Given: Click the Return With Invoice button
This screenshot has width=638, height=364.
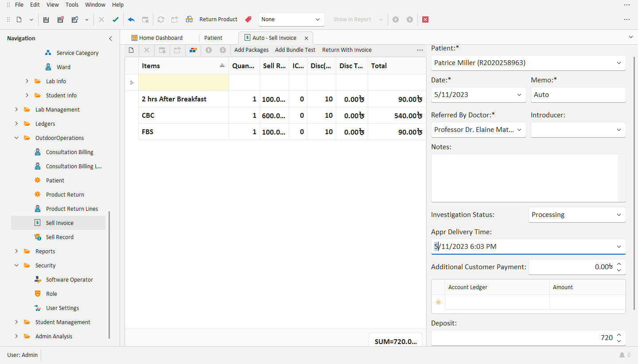Looking at the screenshot, I should click(x=347, y=50).
